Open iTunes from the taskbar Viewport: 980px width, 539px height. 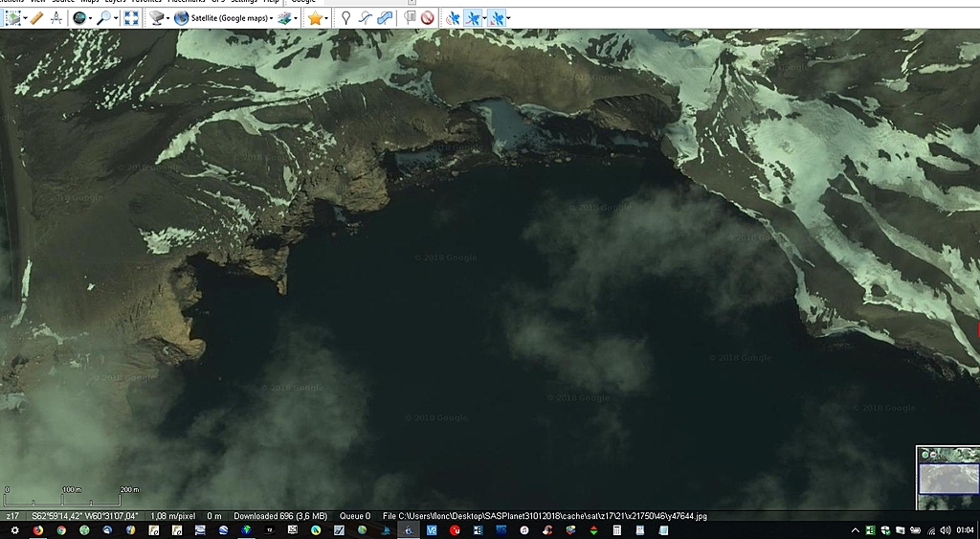click(x=524, y=530)
